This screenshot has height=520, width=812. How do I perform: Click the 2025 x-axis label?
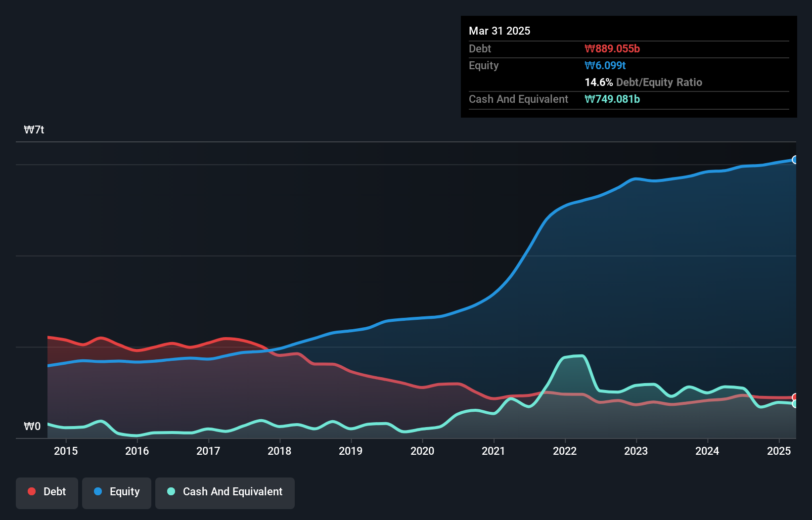pyautogui.click(x=779, y=451)
